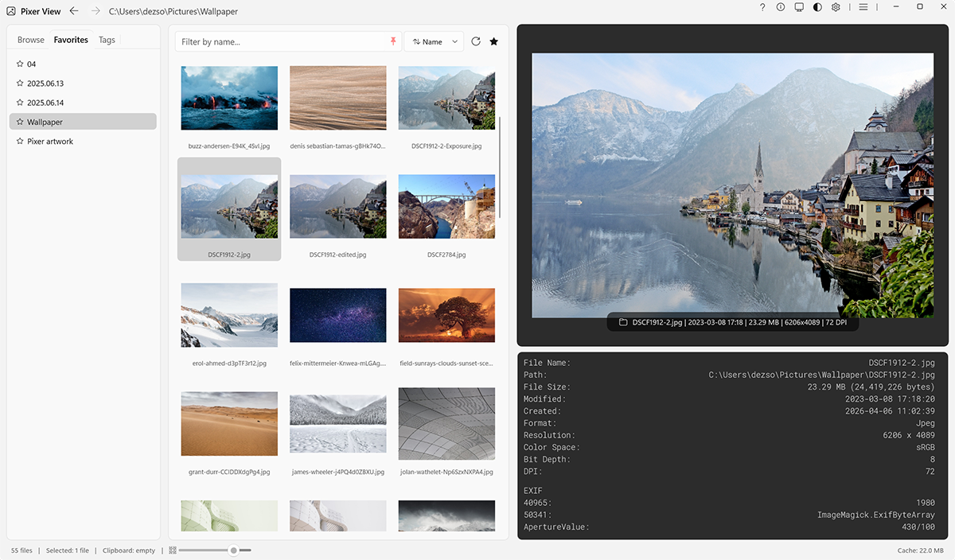
Task: Toggle sort direction on the Name button
Action: point(418,41)
